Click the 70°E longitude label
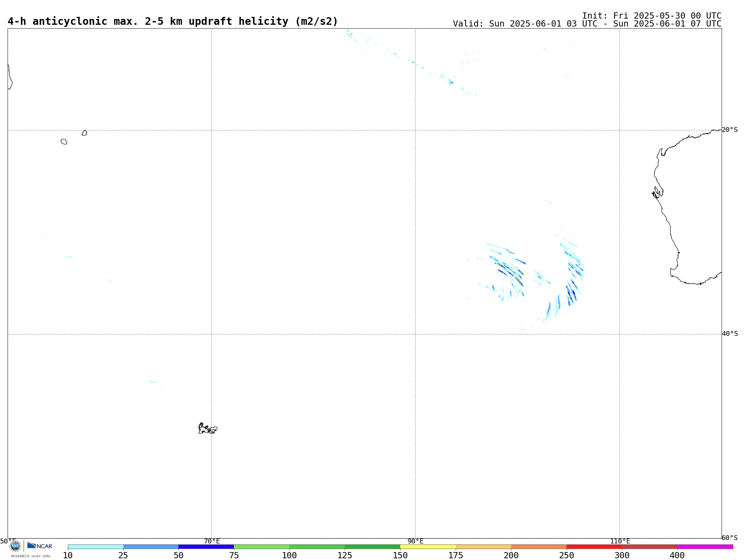Viewport: 744px width, 560px height. click(212, 541)
